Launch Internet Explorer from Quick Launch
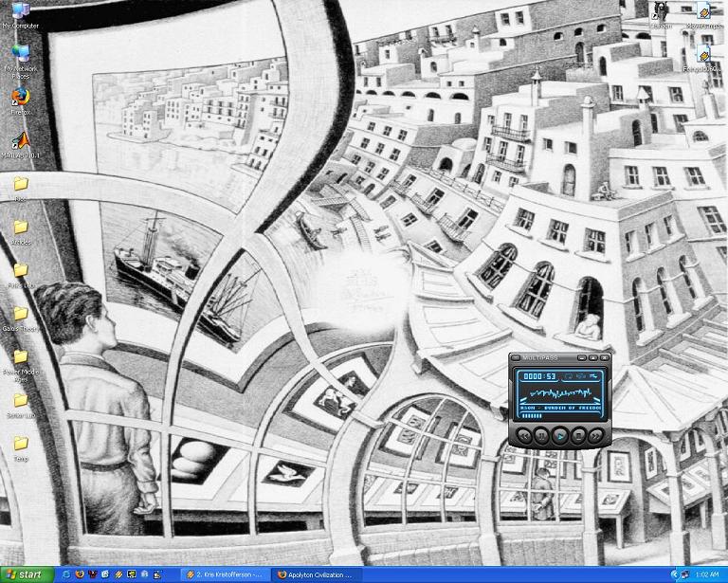728x583 pixels. [66, 574]
